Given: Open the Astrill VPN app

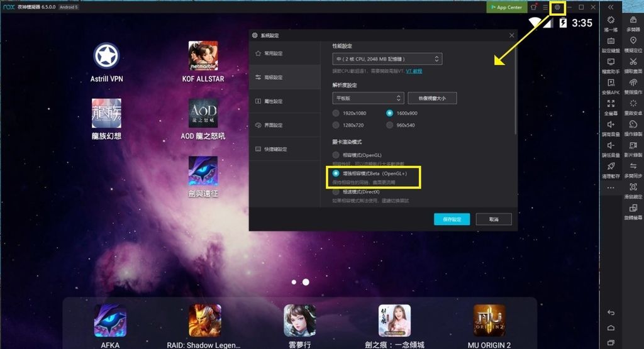Looking at the screenshot, I should pos(106,56).
